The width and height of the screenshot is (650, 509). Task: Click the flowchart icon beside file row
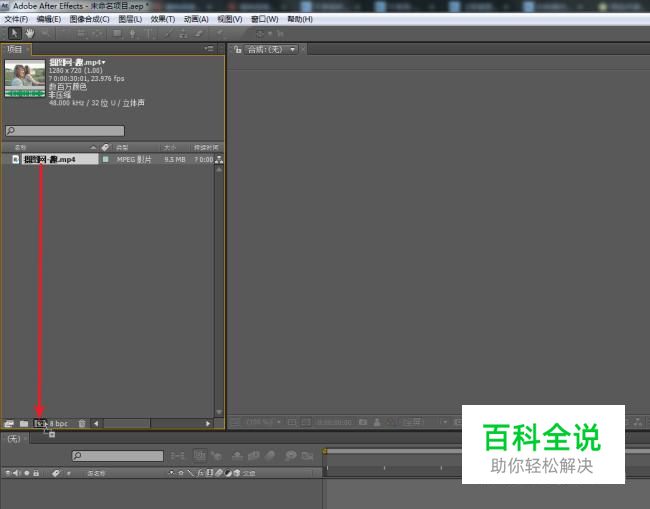pos(219,159)
